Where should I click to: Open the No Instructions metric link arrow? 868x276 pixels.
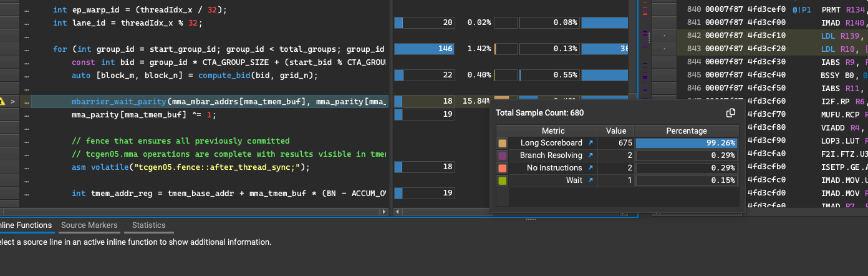590,168
